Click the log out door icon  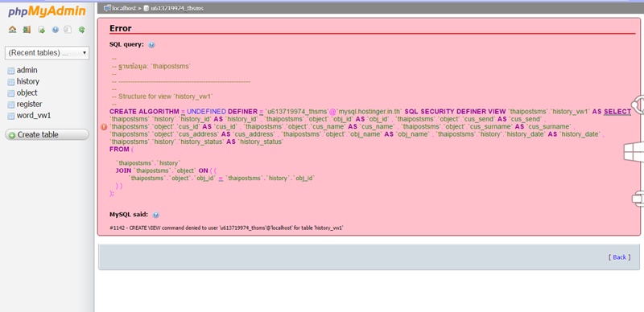coord(27,30)
